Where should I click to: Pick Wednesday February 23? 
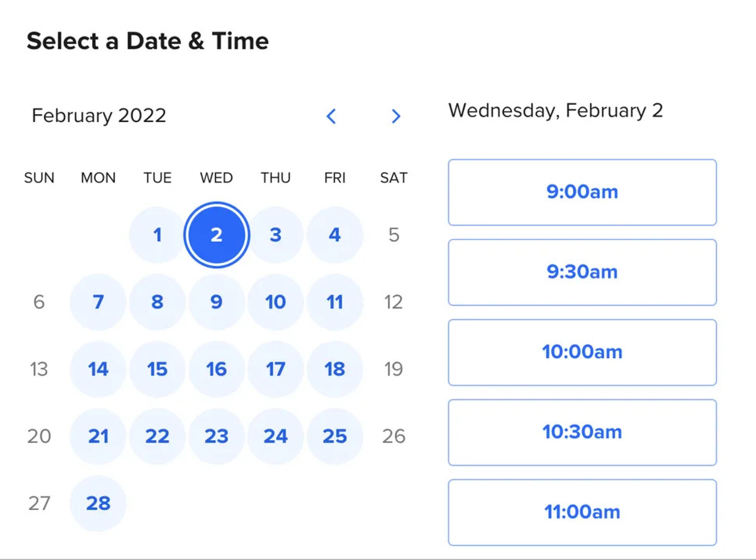pyautogui.click(x=216, y=436)
